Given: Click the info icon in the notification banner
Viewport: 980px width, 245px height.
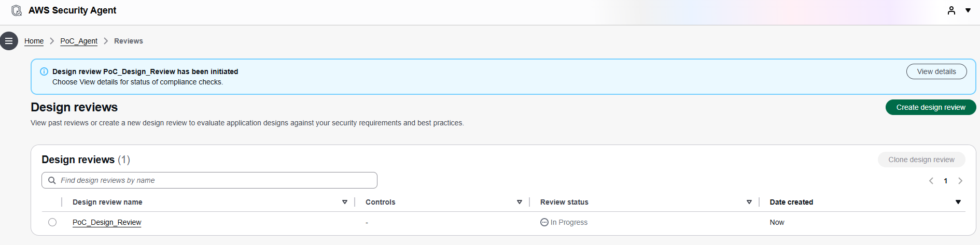Looking at the screenshot, I should (x=44, y=71).
